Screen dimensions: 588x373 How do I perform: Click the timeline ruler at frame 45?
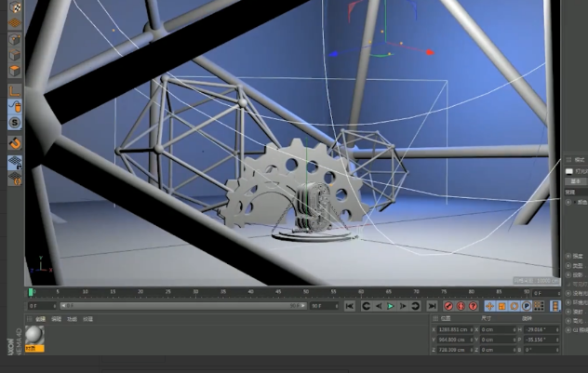coord(278,292)
